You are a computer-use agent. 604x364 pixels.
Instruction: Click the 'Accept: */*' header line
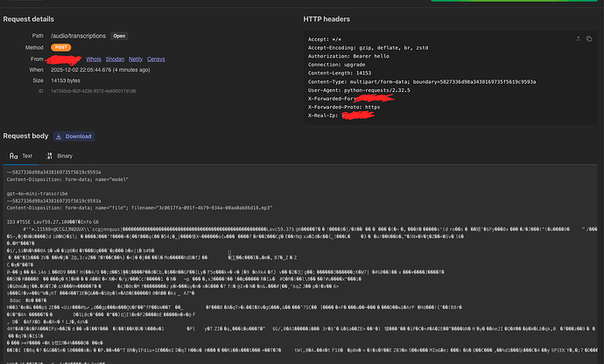[x=325, y=39]
